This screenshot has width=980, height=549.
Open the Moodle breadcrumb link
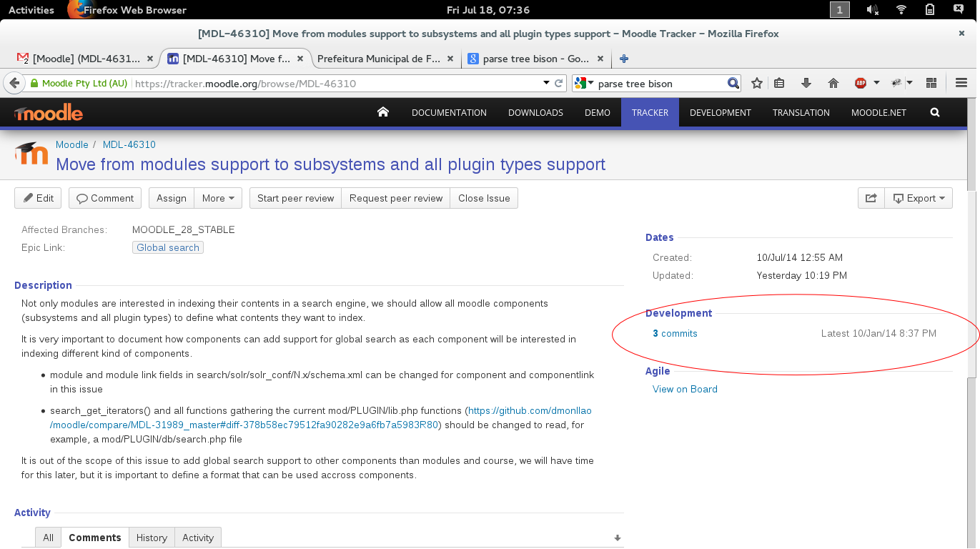72,144
